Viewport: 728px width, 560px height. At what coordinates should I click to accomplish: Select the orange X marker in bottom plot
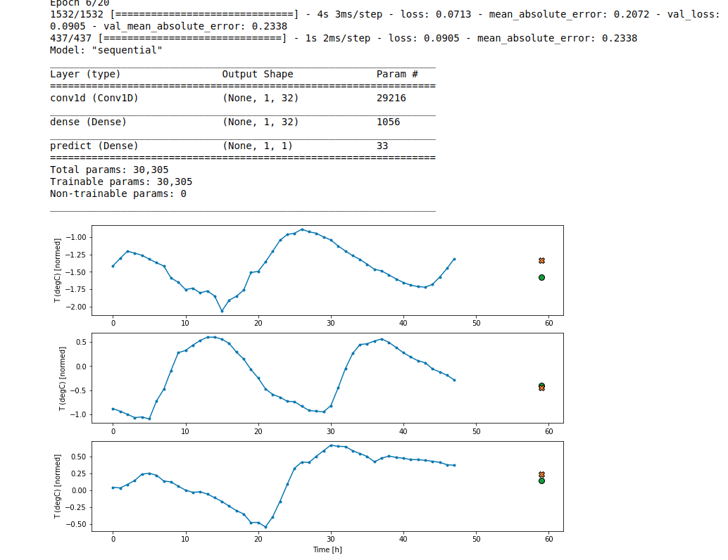click(541, 475)
